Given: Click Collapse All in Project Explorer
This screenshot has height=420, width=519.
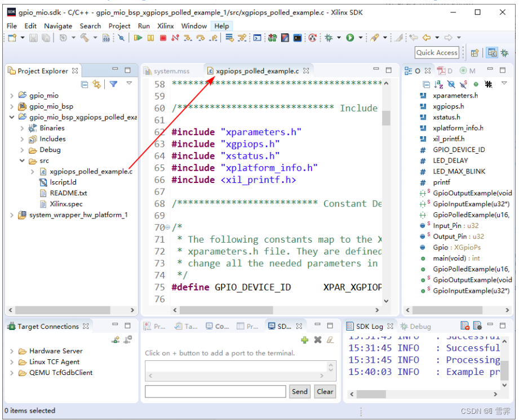Looking at the screenshot, I should pyautogui.click(x=85, y=84).
